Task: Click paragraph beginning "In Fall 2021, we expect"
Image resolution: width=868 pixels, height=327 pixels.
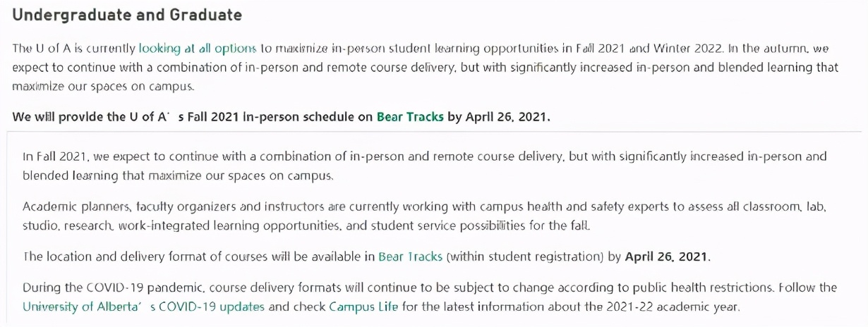Action: point(424,166)
